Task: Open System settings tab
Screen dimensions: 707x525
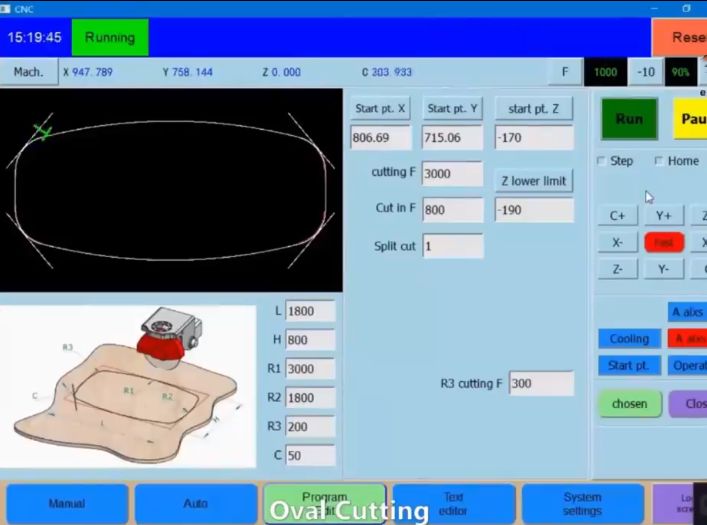Action: pos(582,504)
